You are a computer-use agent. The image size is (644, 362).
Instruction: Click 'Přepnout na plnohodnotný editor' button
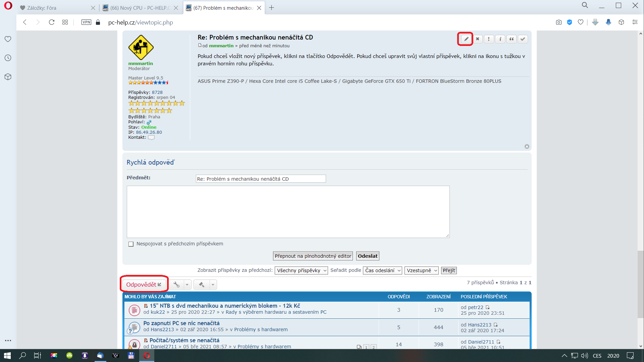click(313, 256)
